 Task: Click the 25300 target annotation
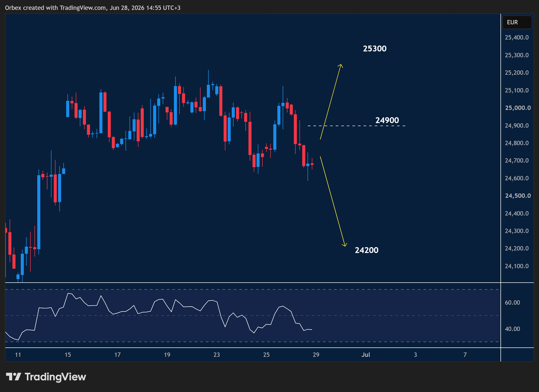click(x=375, y=49)
